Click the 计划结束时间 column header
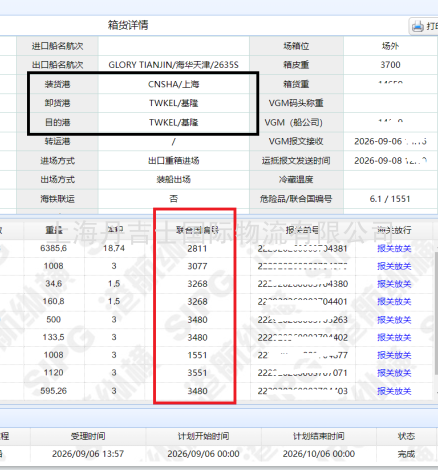 [x=319, y=436]
